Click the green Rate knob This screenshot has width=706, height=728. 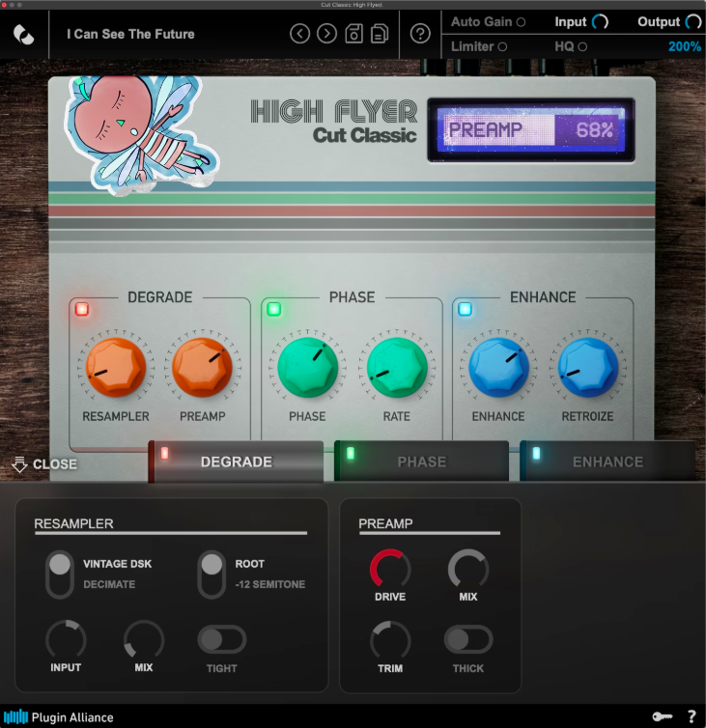click(x=397, y=367)
